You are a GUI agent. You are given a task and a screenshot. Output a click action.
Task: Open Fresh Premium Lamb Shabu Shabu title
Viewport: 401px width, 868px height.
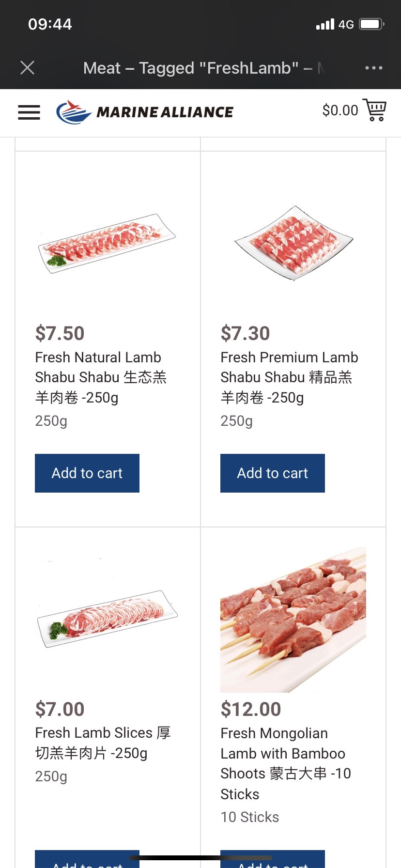289,377
